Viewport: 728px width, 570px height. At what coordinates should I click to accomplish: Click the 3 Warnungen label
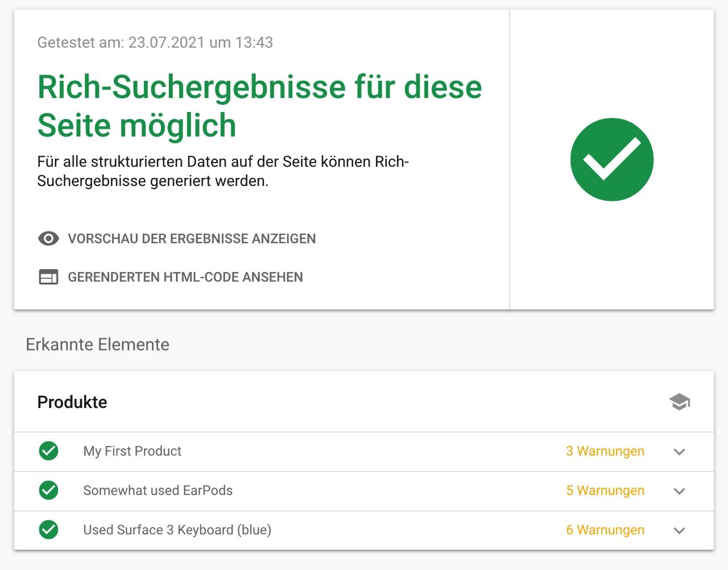pos(605,451)
